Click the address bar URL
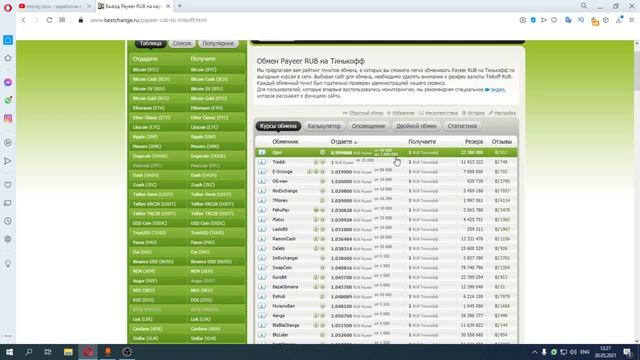 coord(149,20)
